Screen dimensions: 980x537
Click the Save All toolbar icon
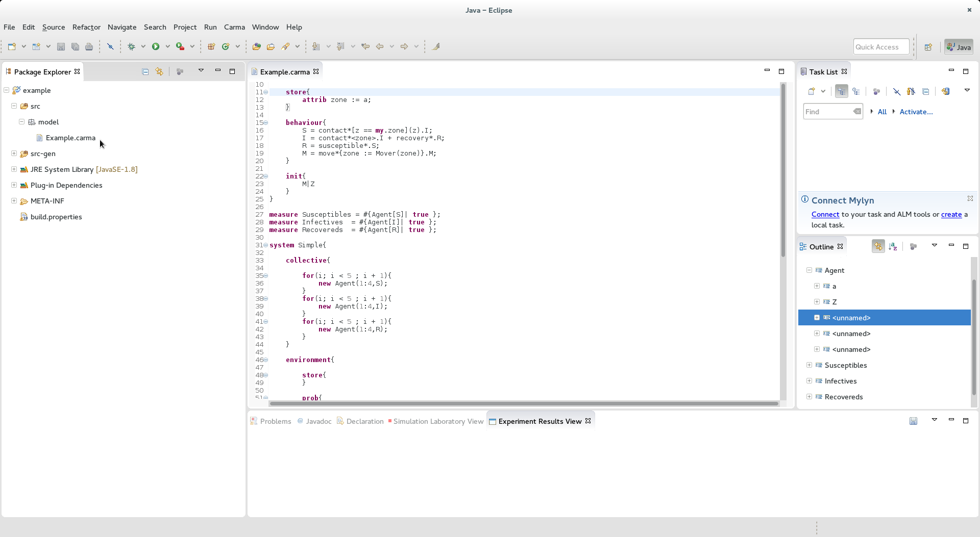point(75,46)
